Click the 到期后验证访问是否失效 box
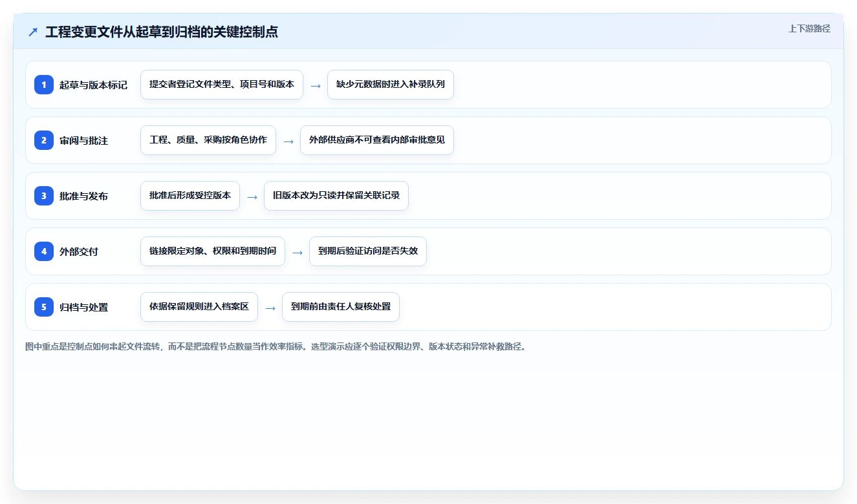This screenshot has width=857, height=504. (368, 251)
